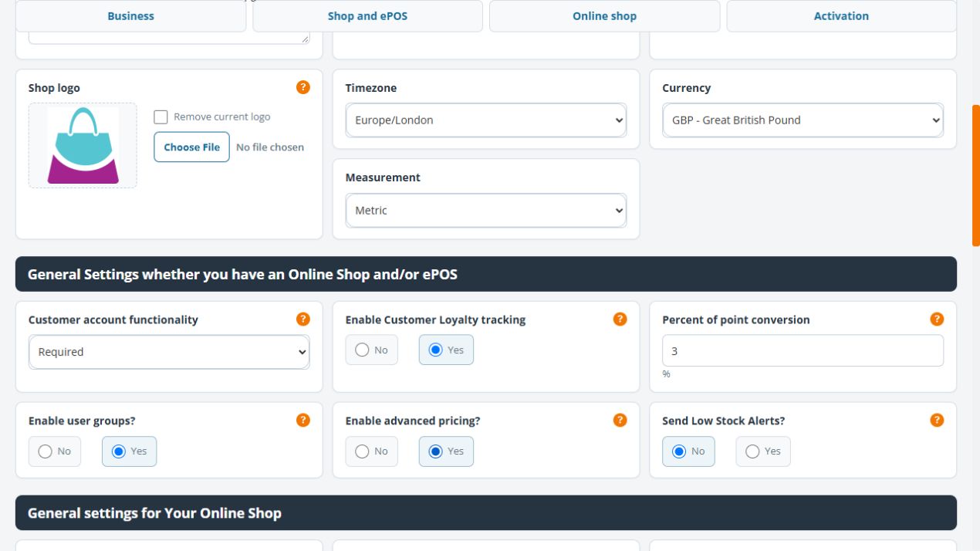980x551 pixels.
Task: Click the Percent of point conversion field
Action: tap(803, 350)
